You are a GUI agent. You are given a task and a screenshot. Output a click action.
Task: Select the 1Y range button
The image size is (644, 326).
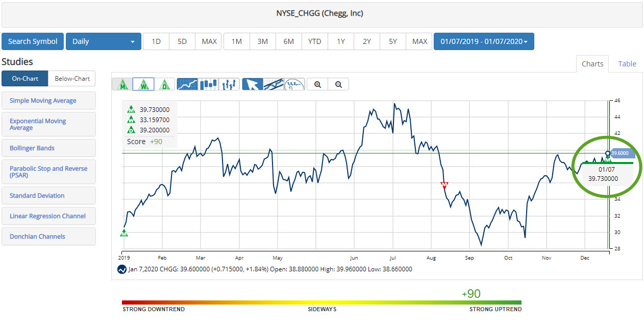[x=341, y=41]
